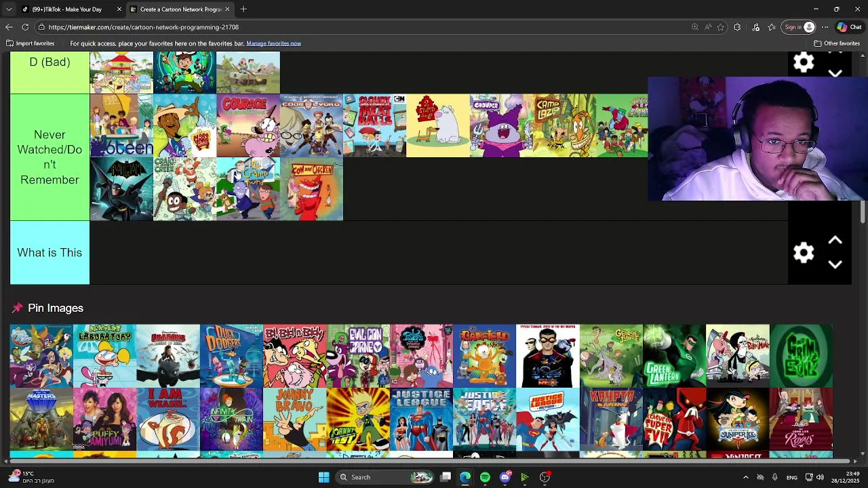Viewport: 868px width, 488px height.
Task: Open Copilot Chat button
Action: click(x=850, y=27)
